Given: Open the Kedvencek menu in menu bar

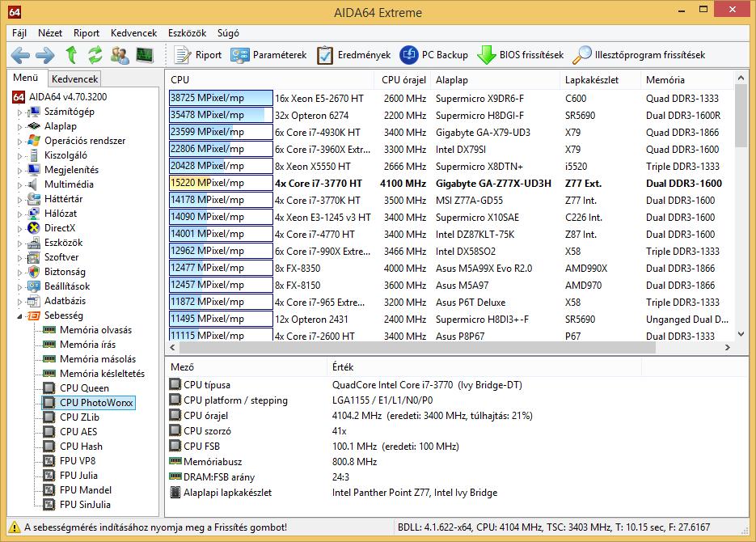Looking at the screenshot, I should pyautogui.click(x=134, y=33).
